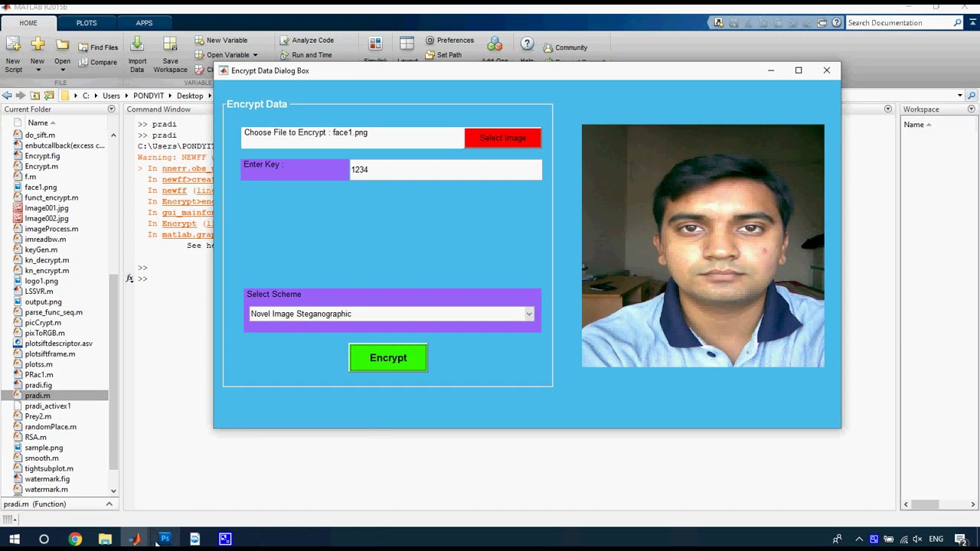Select Encrypt.fig in Current Folder
Screen dimensions: 980x551
42,156
